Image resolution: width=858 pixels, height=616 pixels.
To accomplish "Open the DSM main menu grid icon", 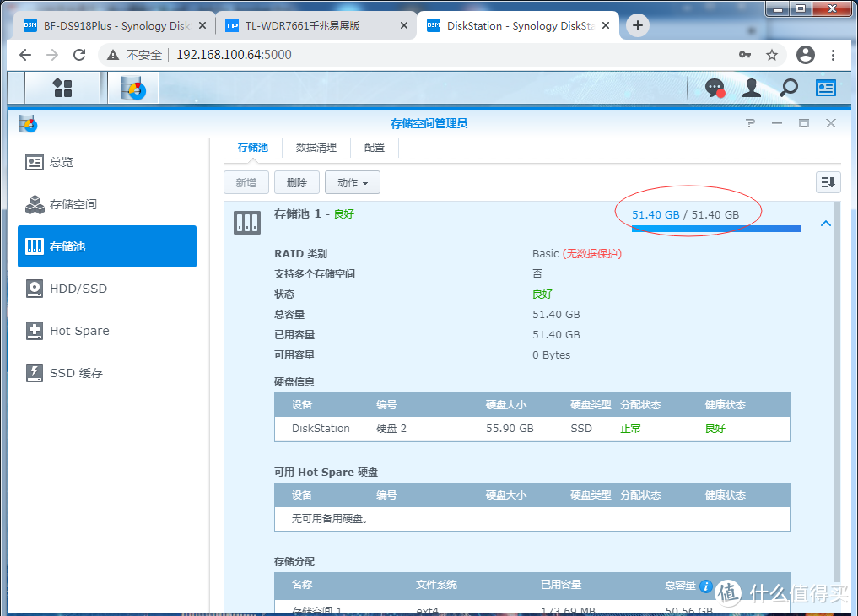I will (x=62, y=88).
